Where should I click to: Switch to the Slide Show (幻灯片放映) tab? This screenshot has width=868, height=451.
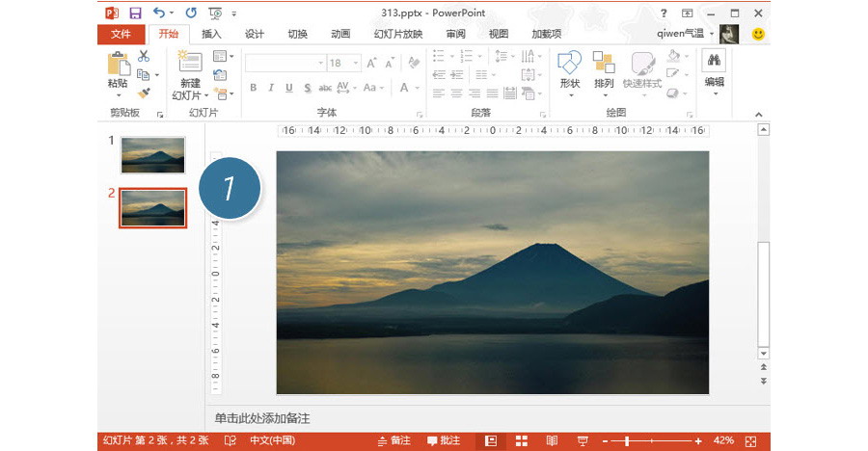coord(398,34)
